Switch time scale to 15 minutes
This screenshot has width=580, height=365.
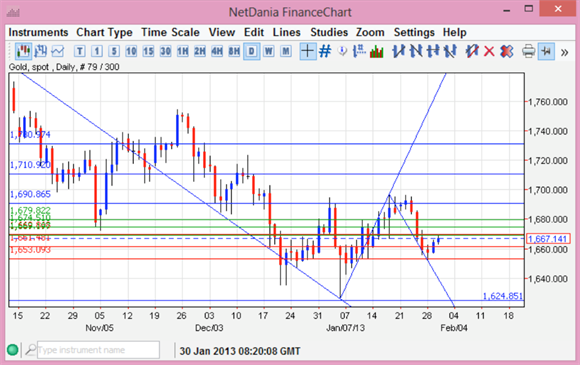pyautogui.click(x=148, y=51)
